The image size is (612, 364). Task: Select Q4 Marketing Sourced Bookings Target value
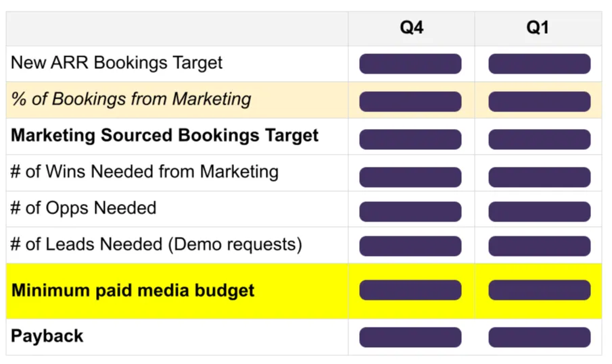coord(410,140)
